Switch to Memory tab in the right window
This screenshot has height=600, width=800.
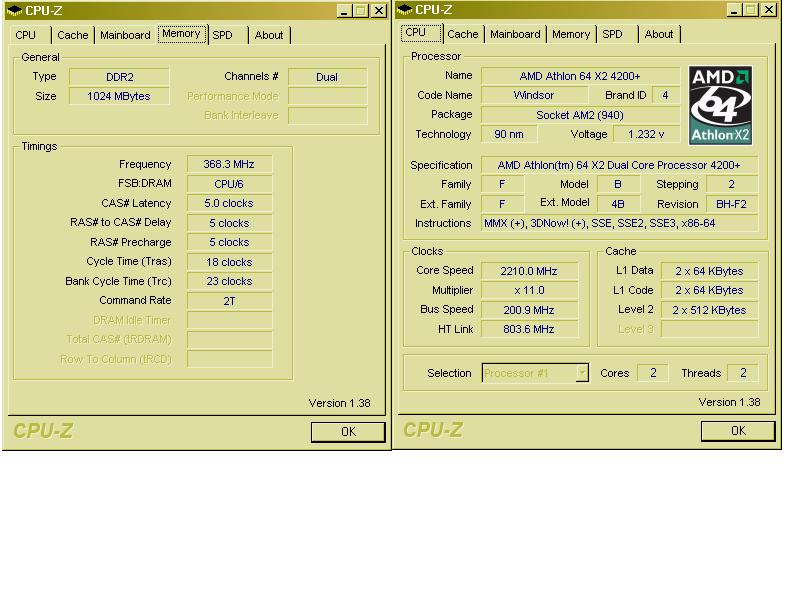click(571, 34)
